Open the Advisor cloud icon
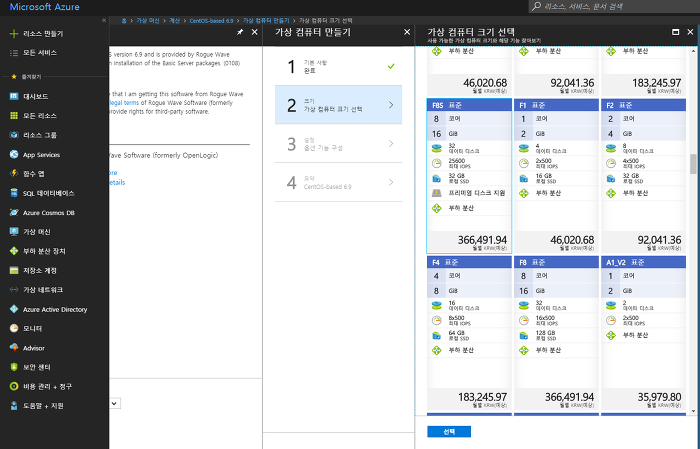 click(14, 348)
